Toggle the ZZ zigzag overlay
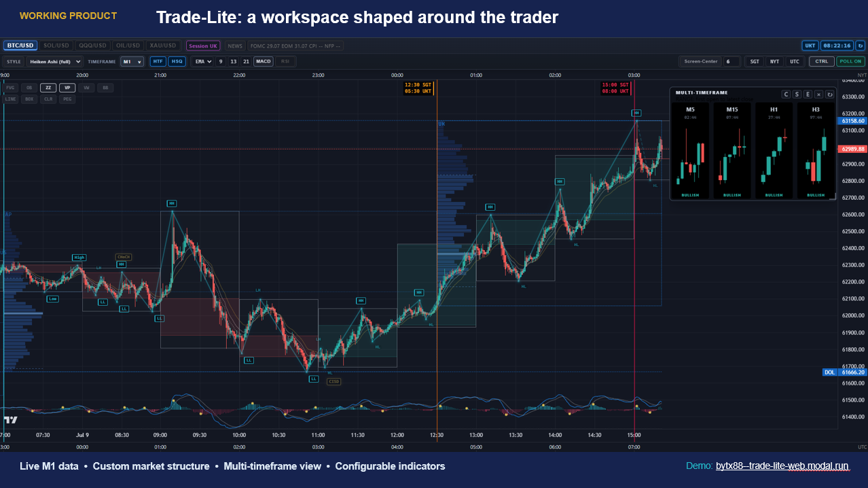The height and width of the screenshot is (488, 868). pyautogui.click(x=48, y=88)
